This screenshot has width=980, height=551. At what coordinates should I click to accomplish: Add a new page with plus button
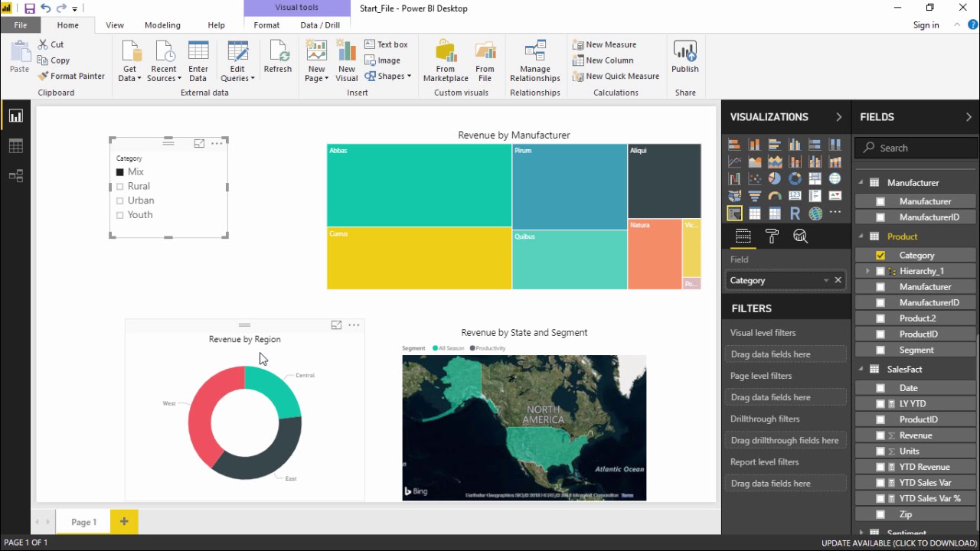(124, 521)
